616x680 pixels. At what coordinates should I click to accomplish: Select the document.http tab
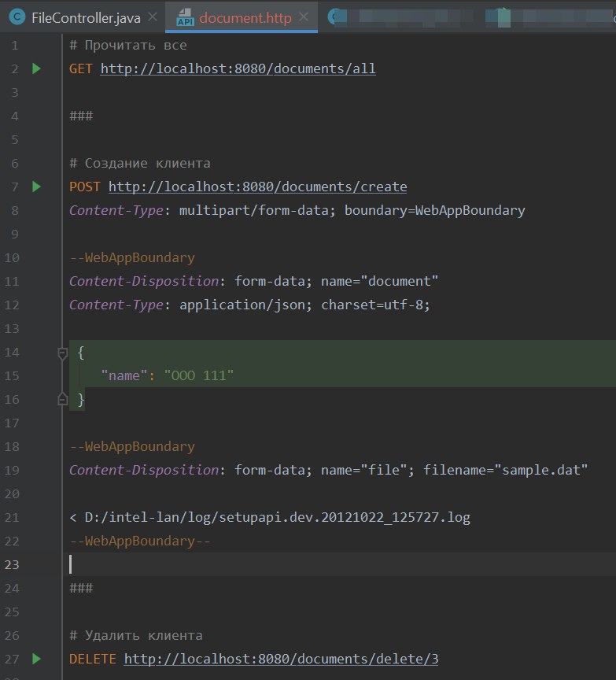click(x=245, y=17)
